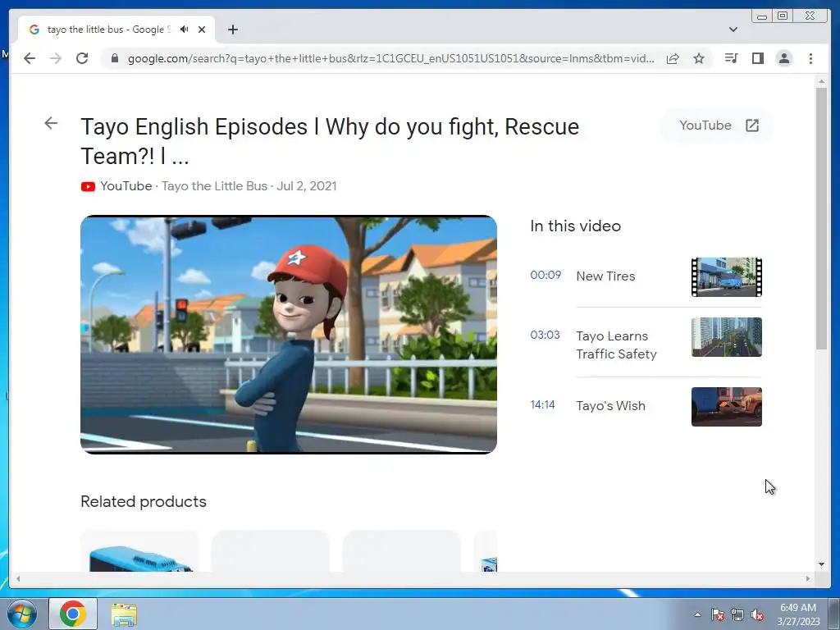Select the New Tires chapter
The height and width of the screenshot is (630, 840).
tap(605, 276)
